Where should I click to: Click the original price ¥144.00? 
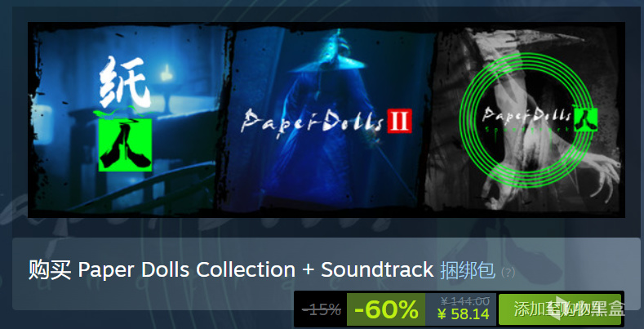[x=465, y=301]
